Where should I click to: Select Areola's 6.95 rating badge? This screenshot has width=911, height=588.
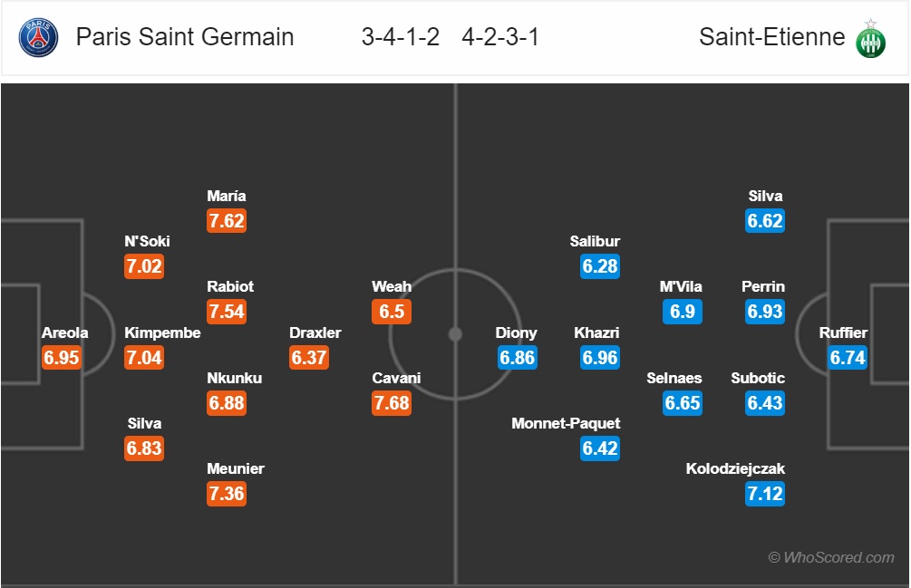point(62,358)
